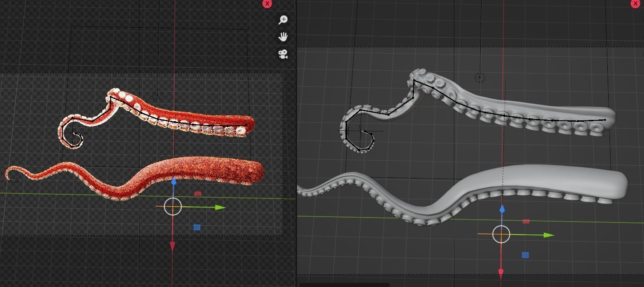Click the blue plane handle in left viewport

tap(197, 227)
